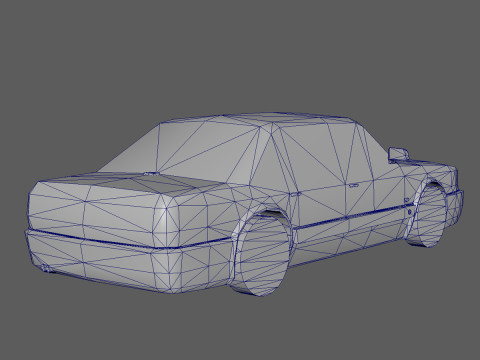Click the car's front wheel
Image resolution: width=480 pixels, height=360 pixels.
click(x=428, y=217)
